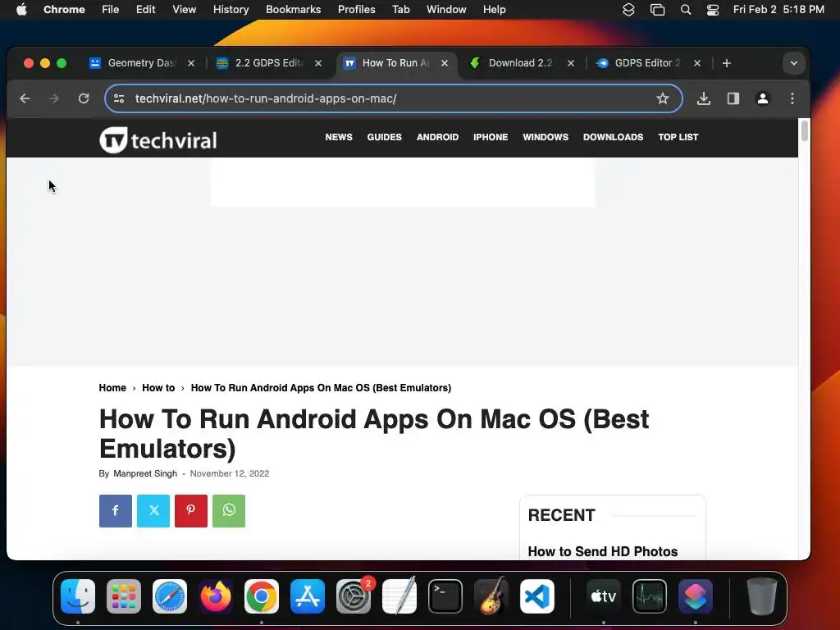Close the How To Run Android tab

point(445,63)
